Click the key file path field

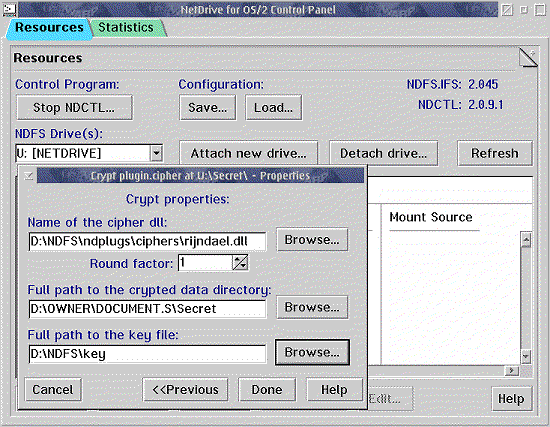tap(147, 354)
